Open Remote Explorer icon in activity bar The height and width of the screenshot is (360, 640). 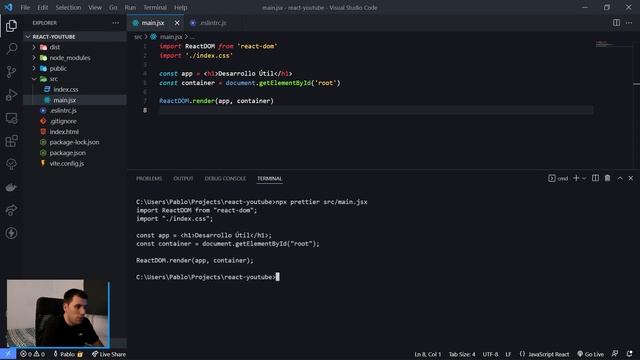click(x=11, y=118)
